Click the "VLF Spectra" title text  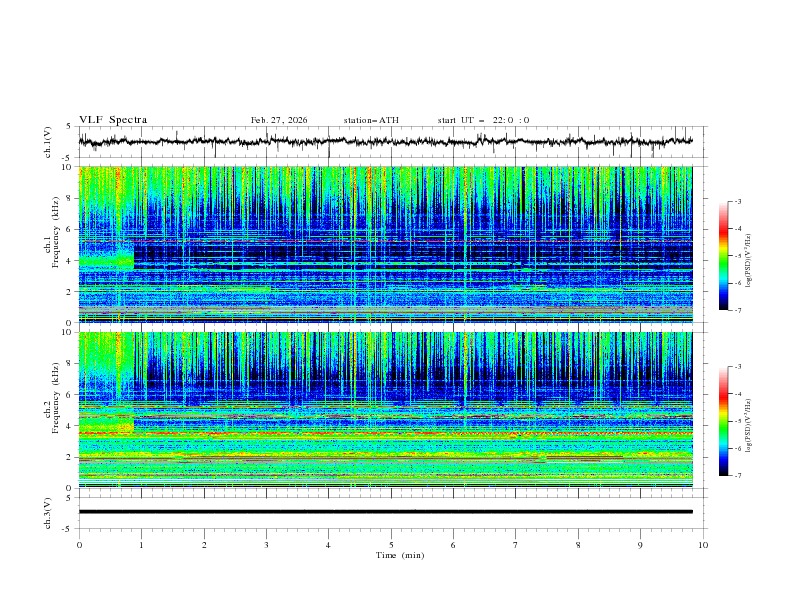[x=113, y=120]
